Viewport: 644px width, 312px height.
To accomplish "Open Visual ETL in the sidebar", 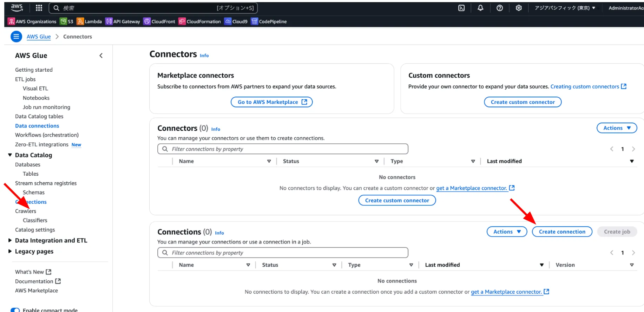I will [x=35, y=89].
